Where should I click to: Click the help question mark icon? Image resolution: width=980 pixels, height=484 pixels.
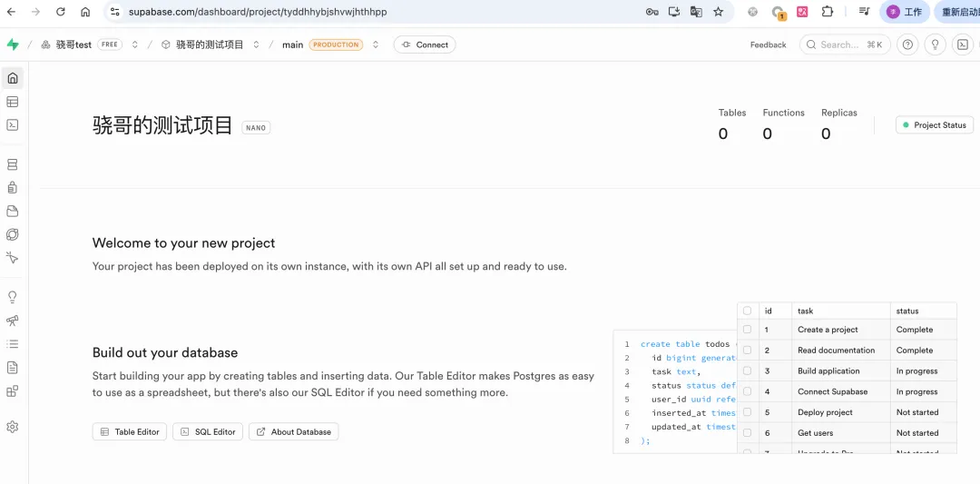click(x=906, y=44)
